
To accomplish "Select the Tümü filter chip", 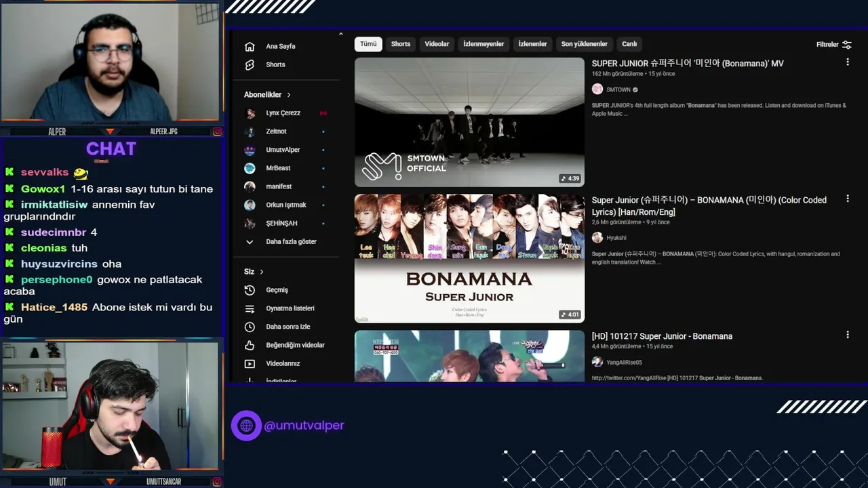I will (x=368, y=44).
